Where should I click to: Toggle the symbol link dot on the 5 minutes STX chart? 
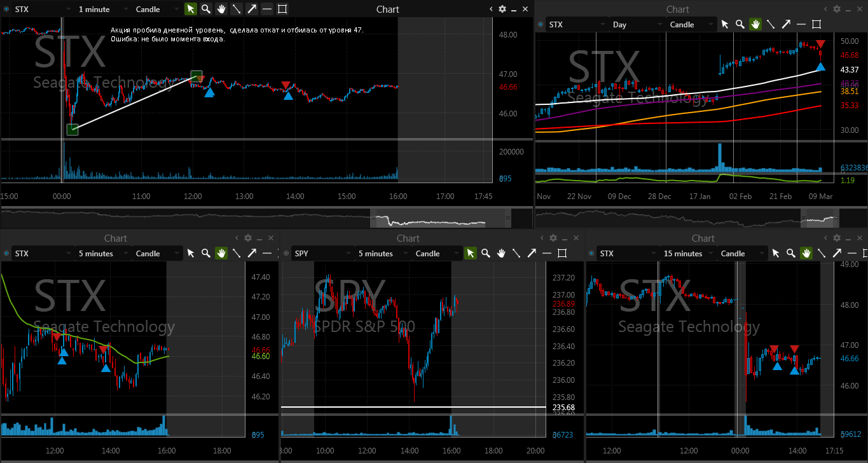(x=6, y=253)
